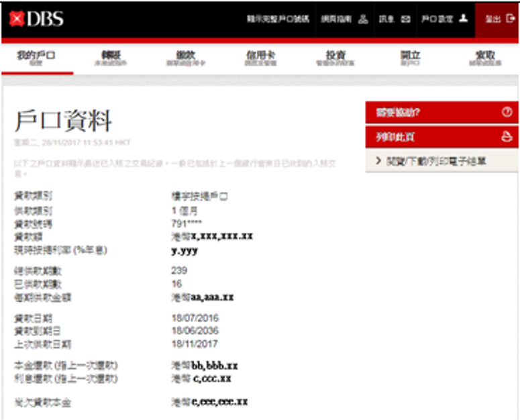The height and width of the screenshot is (420, 520).
Task: Open the 繳款 tab
Action: pyautogui.click(x=186, y=58)
